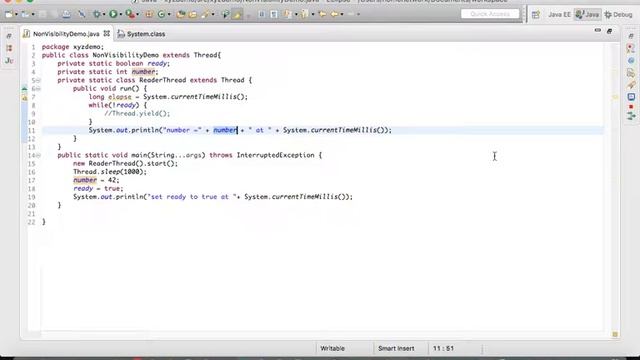Click the Quick Access search field
The height and width of the screenshot is (360, 640).
(x=490, y=14)
